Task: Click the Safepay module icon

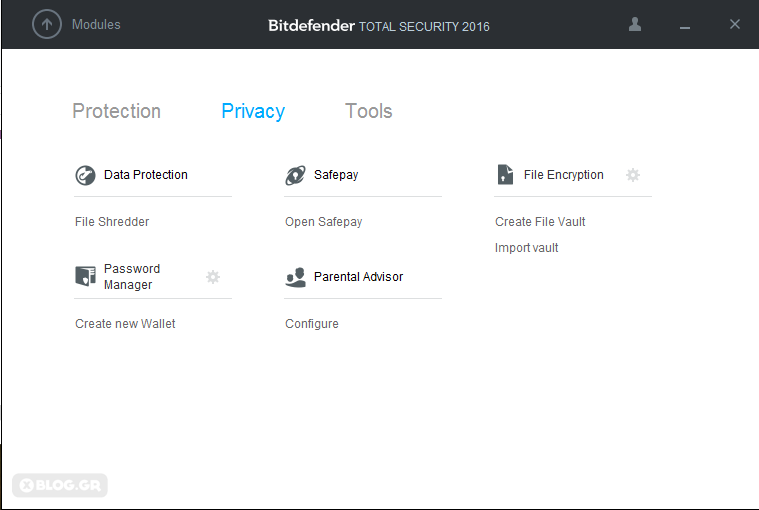Action: click(x=295, y=175)
